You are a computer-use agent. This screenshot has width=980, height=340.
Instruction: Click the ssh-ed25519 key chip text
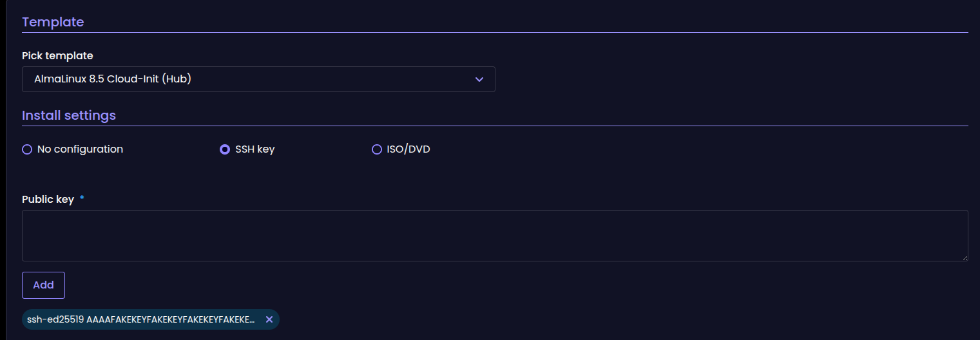[x=140, y=319]
